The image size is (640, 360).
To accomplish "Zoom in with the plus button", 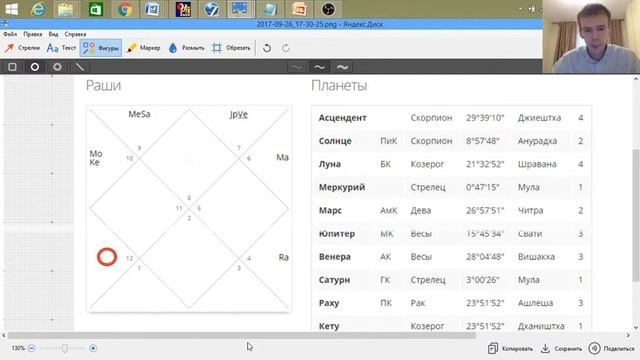I will point(93,348).
